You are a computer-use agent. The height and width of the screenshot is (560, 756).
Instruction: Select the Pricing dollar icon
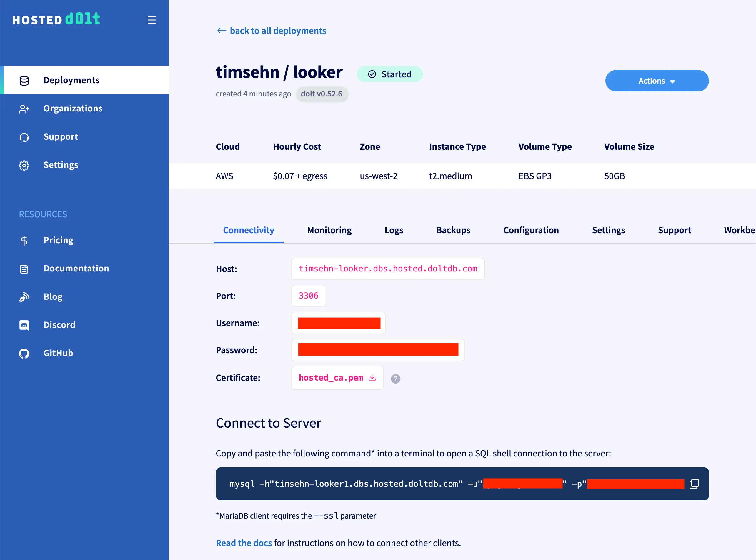click(24, 241)
